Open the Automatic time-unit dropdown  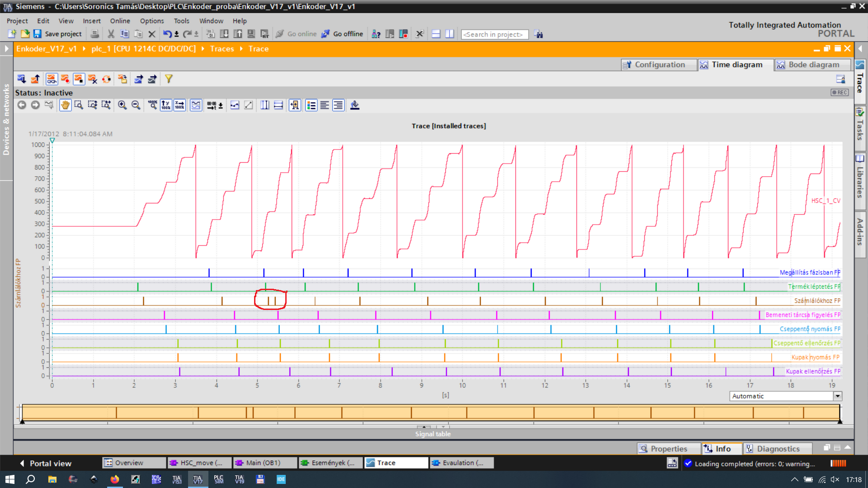[x=837, y=396]
